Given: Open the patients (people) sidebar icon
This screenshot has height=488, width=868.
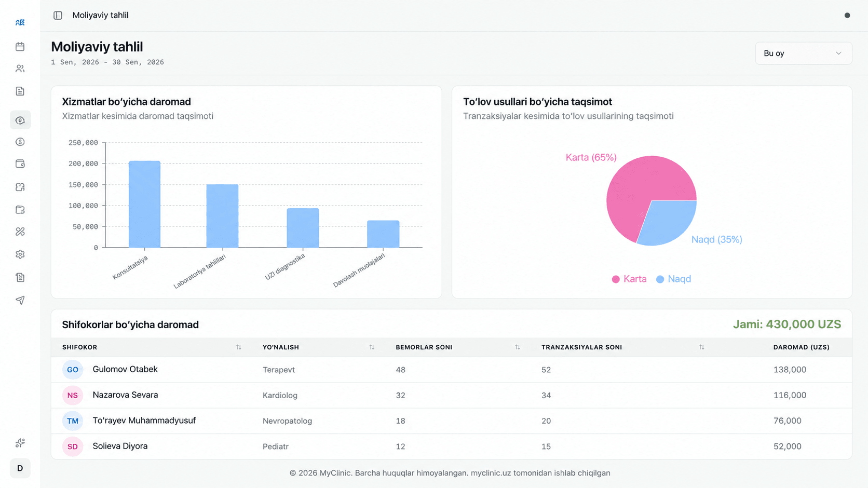Looking at the screenshot, I should 20,69.
